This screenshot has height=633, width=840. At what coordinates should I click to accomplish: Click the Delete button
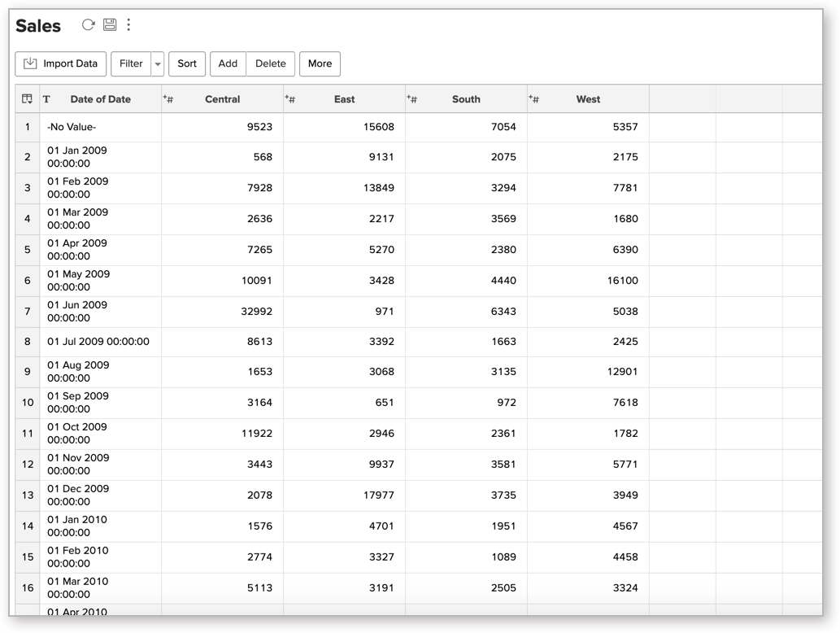pyautogui.click(x=271, y=63)
